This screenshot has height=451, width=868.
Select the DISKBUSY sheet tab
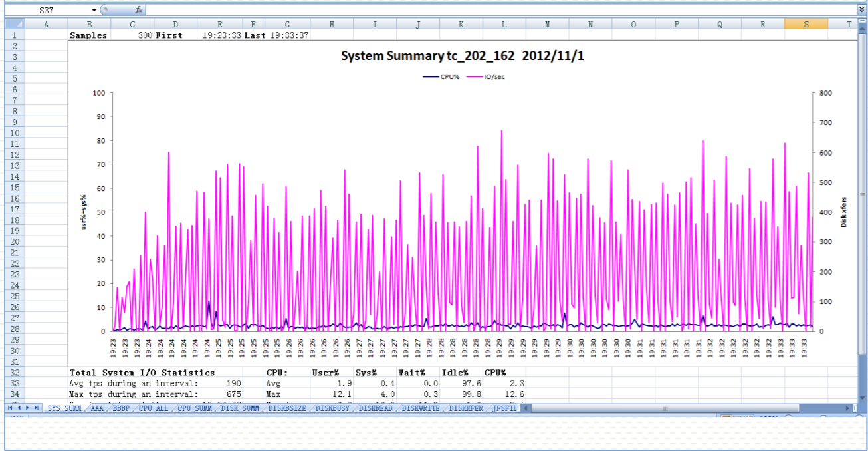332,408
